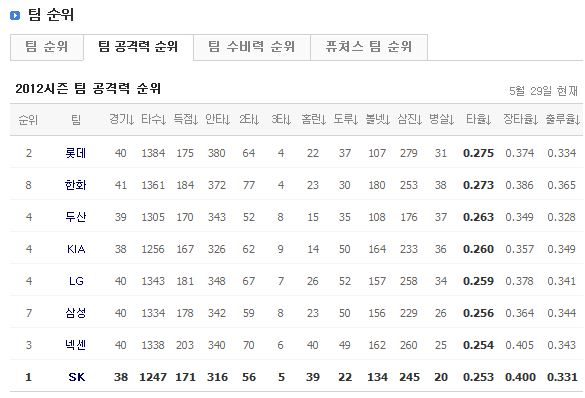Click 한화 batting average 0.273
Screen dimensions: 585x398
coord(478,185)
